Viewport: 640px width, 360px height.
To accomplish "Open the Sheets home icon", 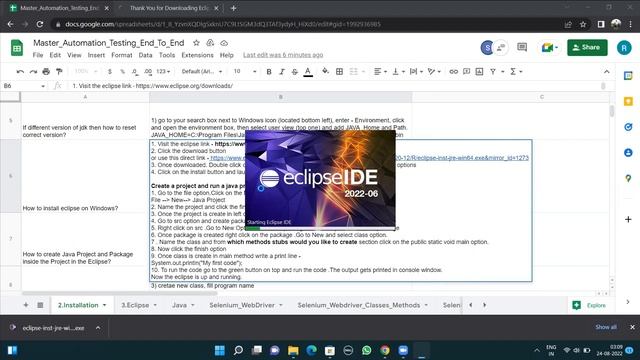I will click(17, 48).
